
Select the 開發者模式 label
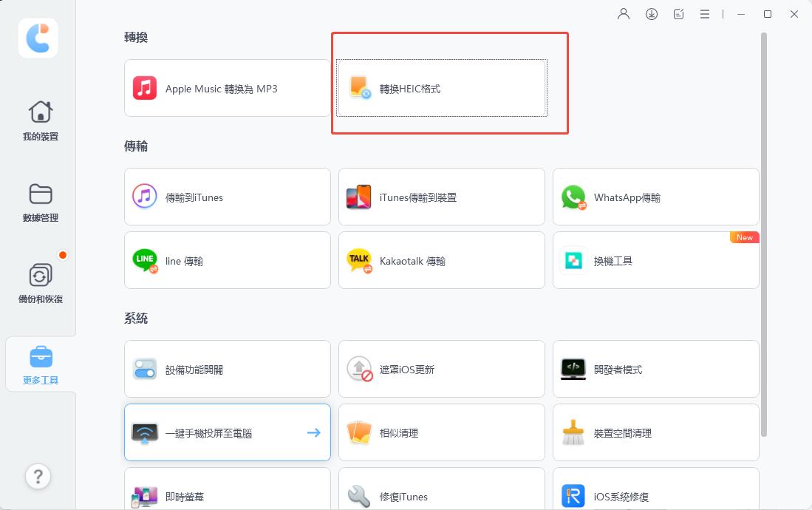coord(618,370)
